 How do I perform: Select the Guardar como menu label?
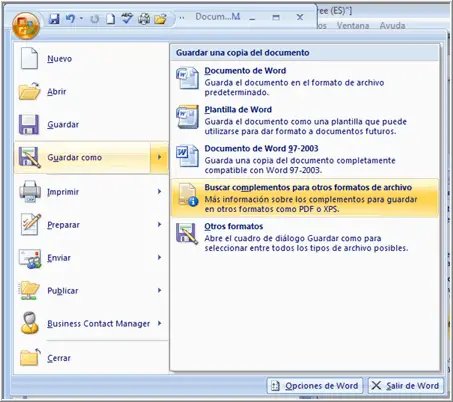[75, 157]
